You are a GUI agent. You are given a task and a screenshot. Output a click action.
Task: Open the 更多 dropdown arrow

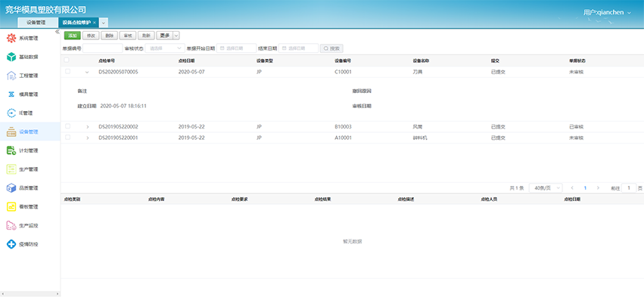[176, 36]
